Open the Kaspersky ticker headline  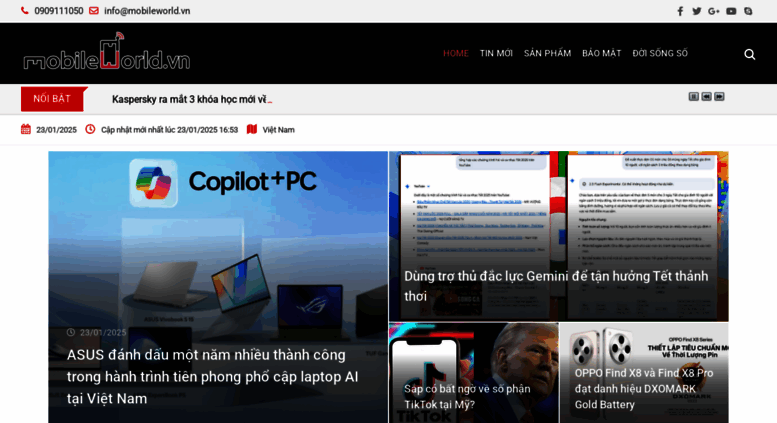tap(191, 100)
